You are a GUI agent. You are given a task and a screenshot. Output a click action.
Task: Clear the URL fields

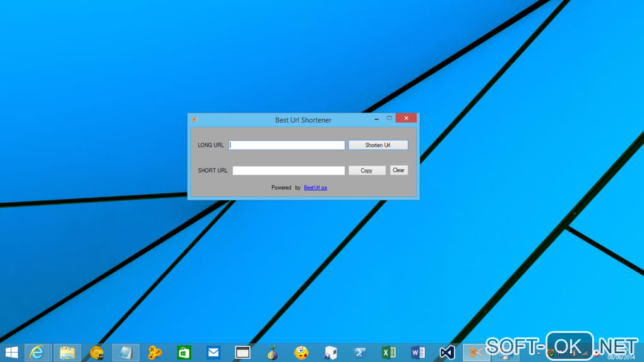[399, 170]
